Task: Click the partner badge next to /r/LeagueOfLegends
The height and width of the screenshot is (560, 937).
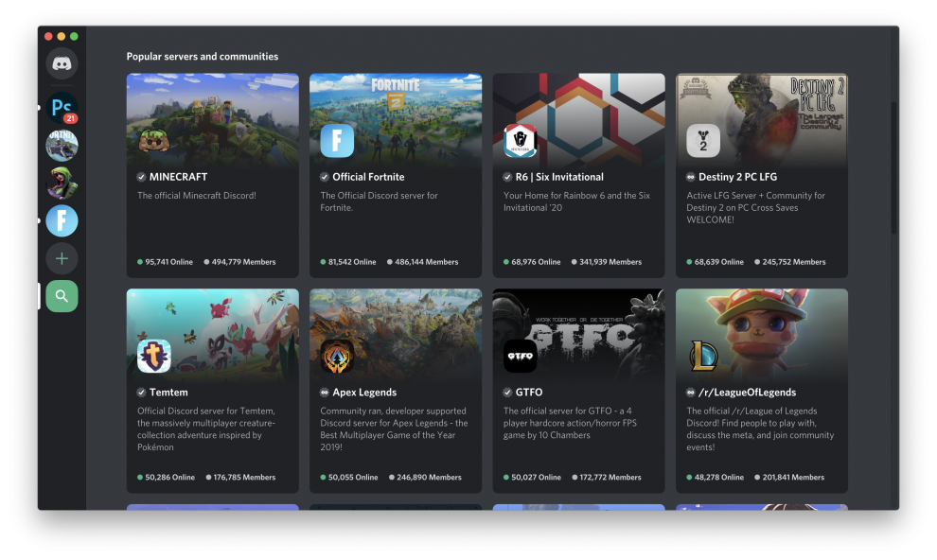Action: tap(690, 393)
